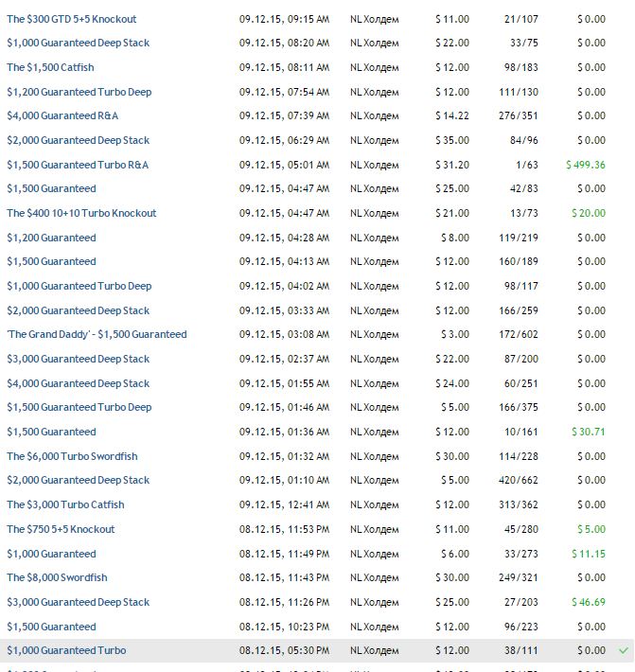Select The $3,000 Turbo Catfish link

pos(65,504)
